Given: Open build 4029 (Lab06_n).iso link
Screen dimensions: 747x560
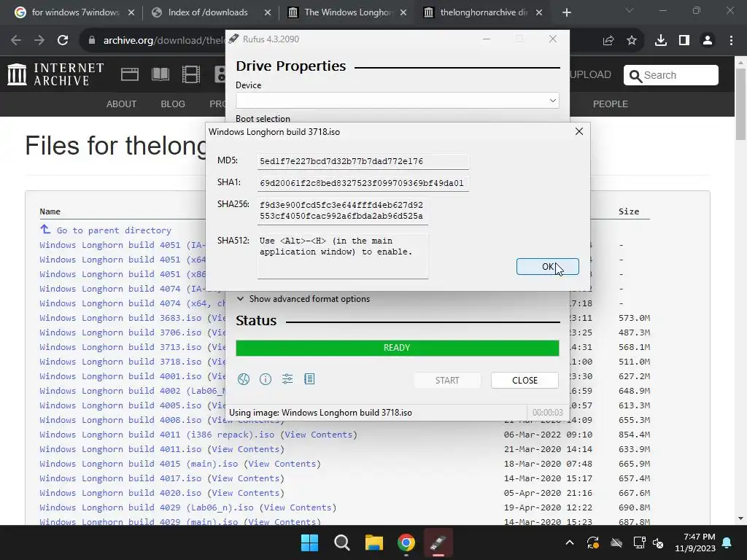Looking at the screenshot, I should pyautogui.click(x=147, y=507).
